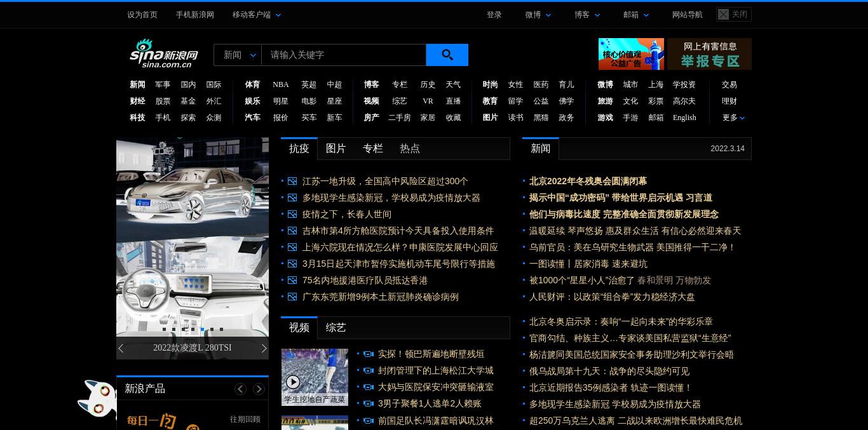Click 设为首页 link
The height and width of the screenshot is (430, 868).
coord(142,15)
